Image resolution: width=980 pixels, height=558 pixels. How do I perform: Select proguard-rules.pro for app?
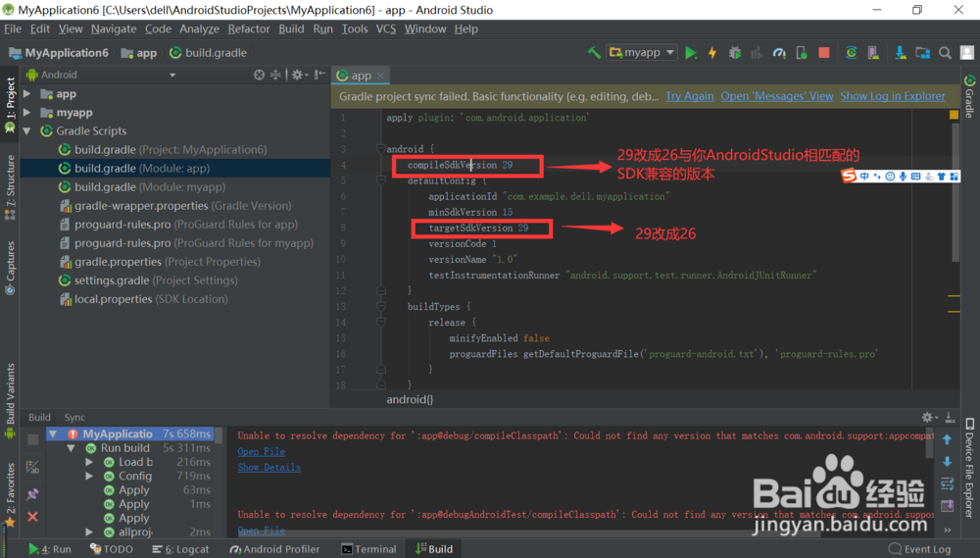tap(178, 225)
